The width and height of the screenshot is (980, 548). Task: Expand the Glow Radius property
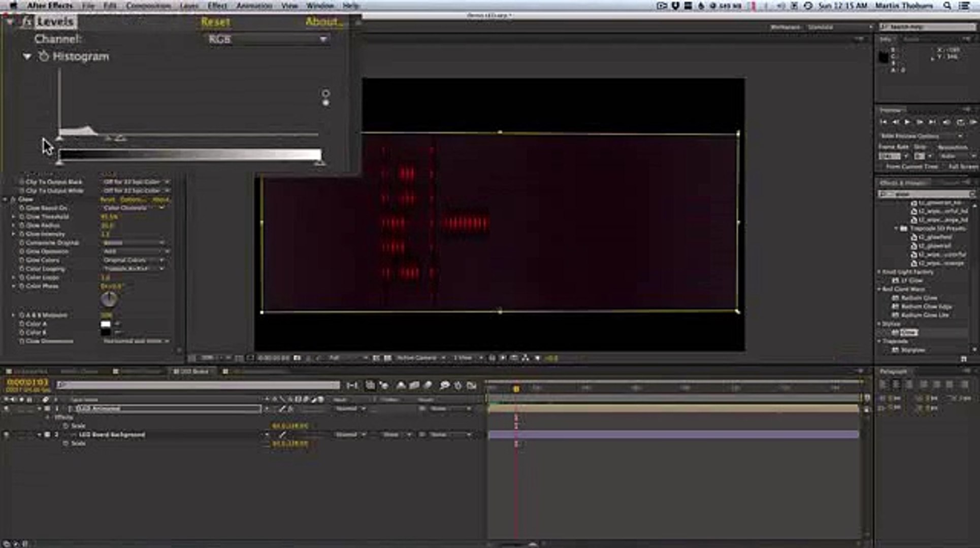coord(14,225)
